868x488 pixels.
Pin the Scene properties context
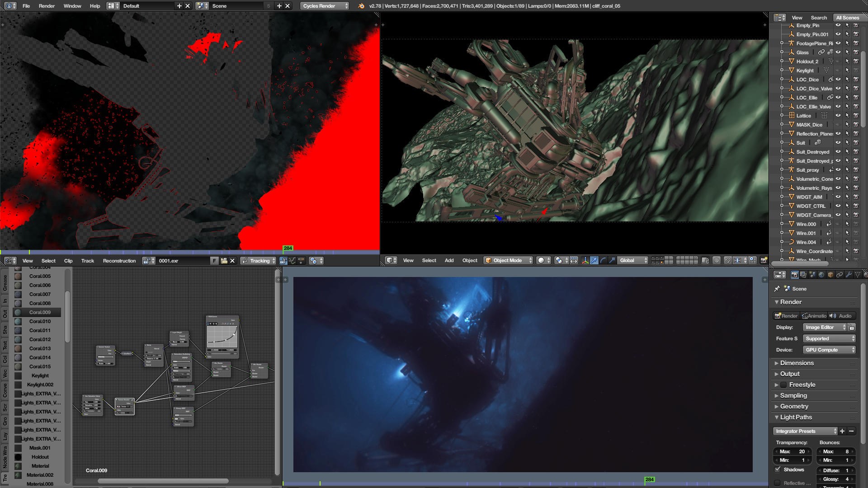[777, 289]
